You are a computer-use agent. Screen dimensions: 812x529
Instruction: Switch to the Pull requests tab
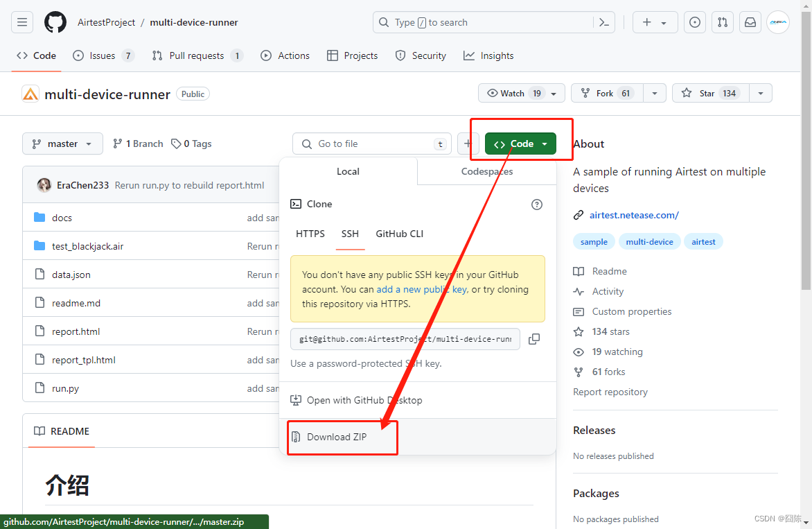pos(197,55)
